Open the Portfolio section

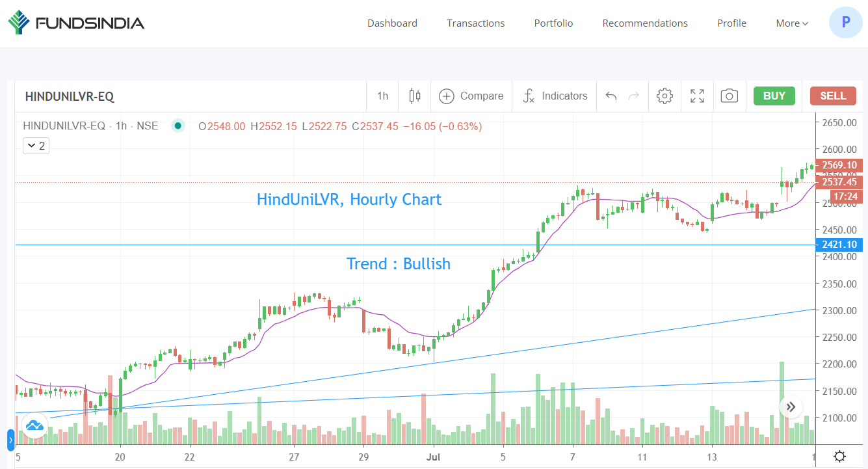point(554,23)
